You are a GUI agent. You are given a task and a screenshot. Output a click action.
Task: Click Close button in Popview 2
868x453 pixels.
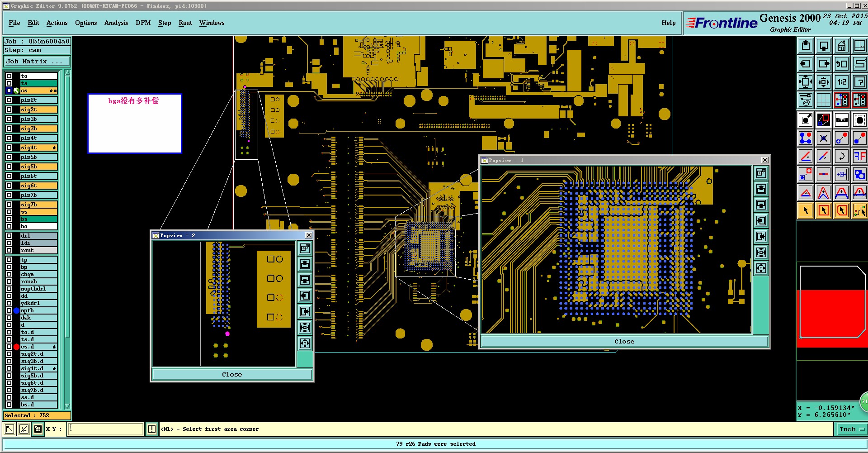point(232,374)
